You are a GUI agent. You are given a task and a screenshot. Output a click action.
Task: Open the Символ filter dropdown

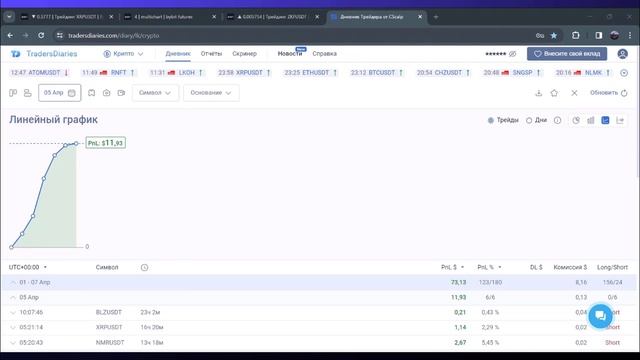point(155,93)
